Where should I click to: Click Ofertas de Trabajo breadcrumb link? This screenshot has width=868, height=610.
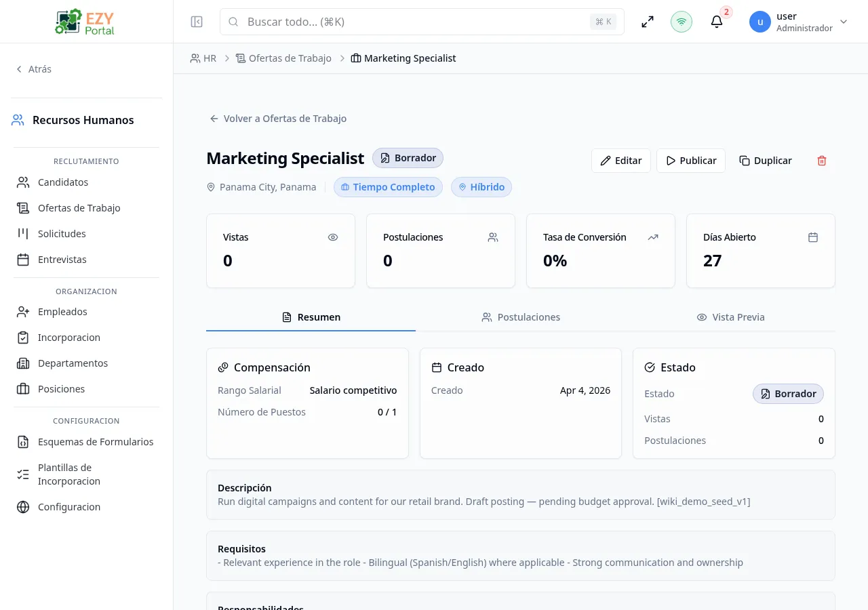(x=283, y=58)
